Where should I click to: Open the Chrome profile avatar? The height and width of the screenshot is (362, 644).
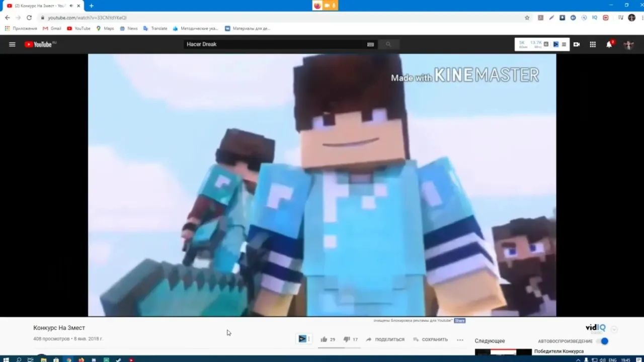(x=632, y=18)
